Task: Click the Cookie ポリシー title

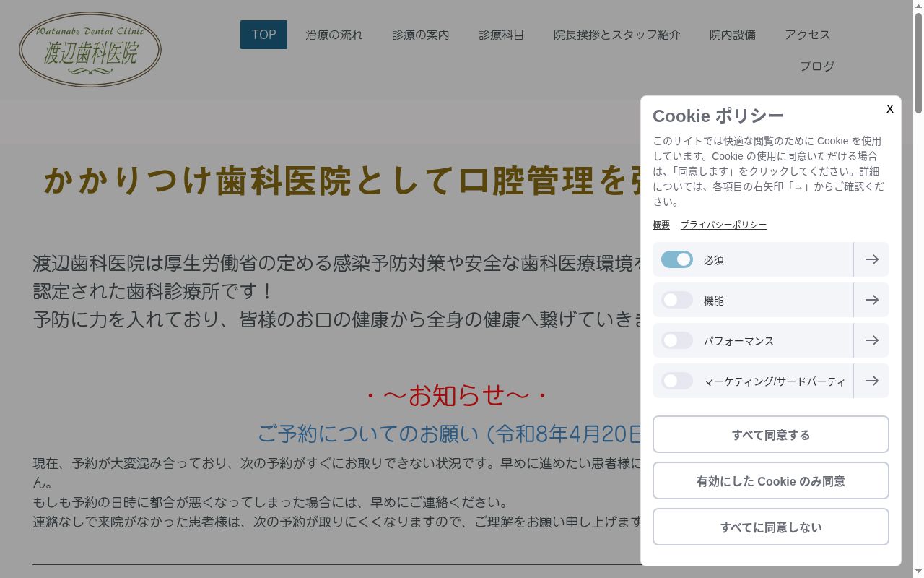Action: (718, 116)
